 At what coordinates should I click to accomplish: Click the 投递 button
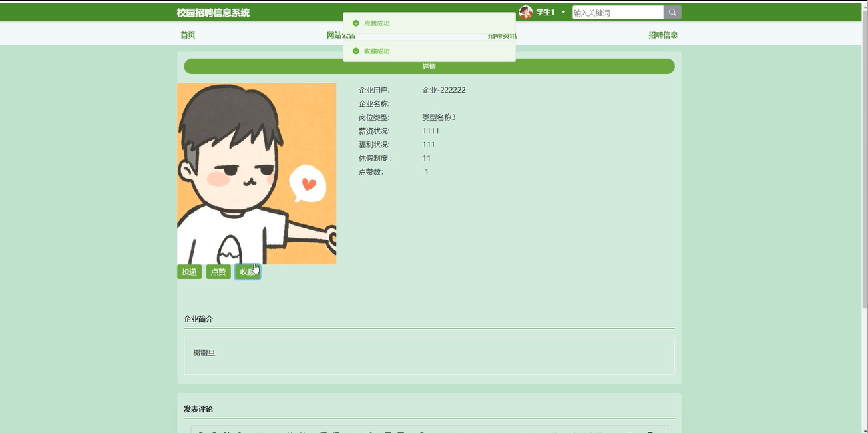(x=189, y=272)
